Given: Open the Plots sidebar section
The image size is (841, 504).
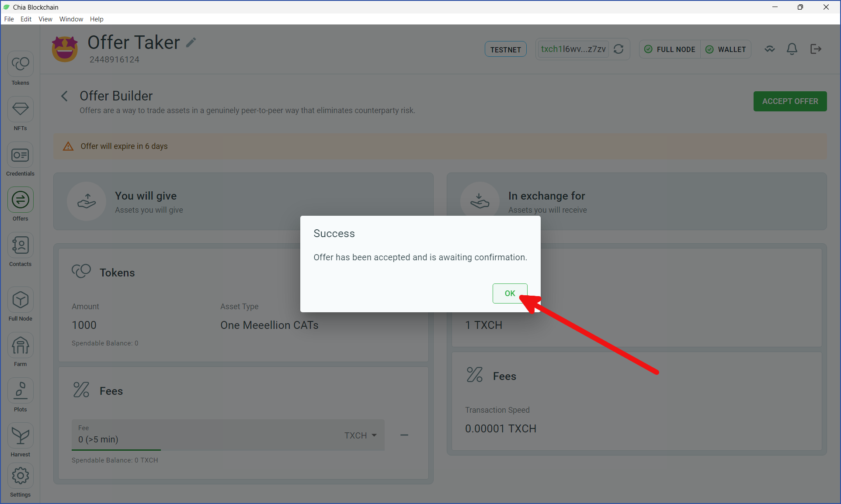Looking at the screenshot, I should pyautogui.click(x=20, y=396).
